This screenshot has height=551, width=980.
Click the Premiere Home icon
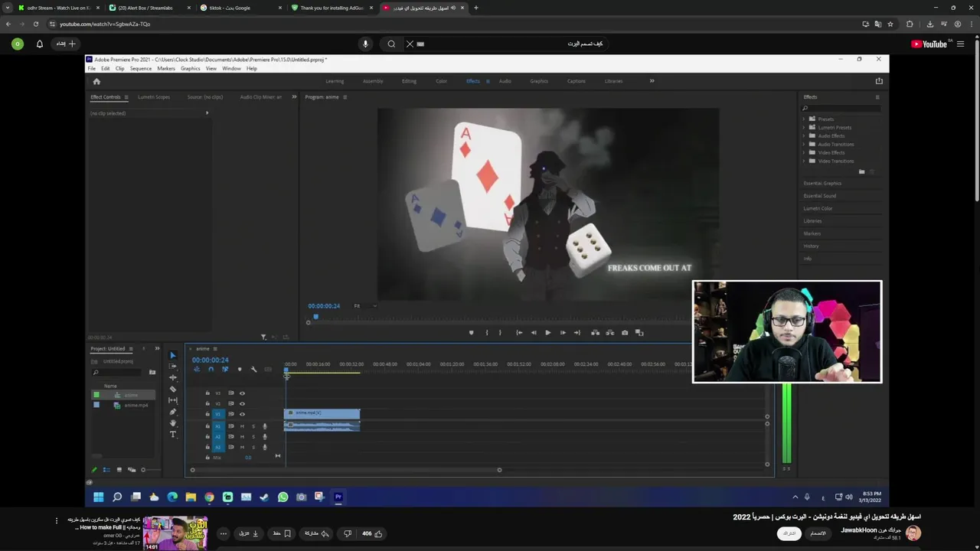pyautogui.click(x=96, y=81)
